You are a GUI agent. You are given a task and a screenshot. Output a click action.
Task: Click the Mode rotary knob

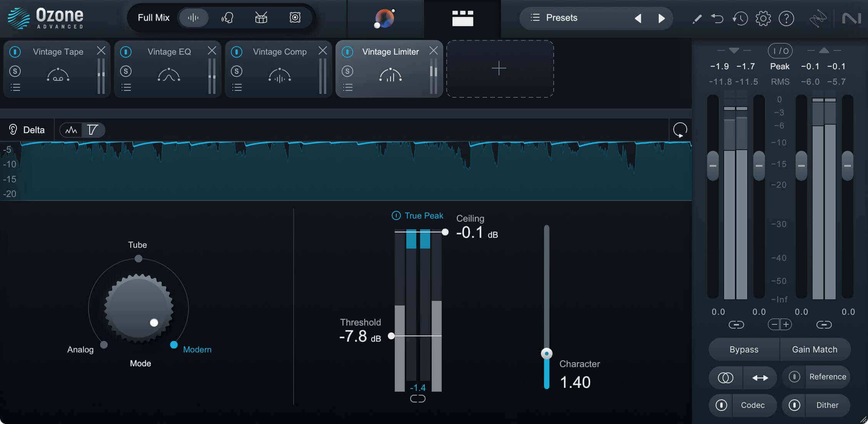point(139,308)
